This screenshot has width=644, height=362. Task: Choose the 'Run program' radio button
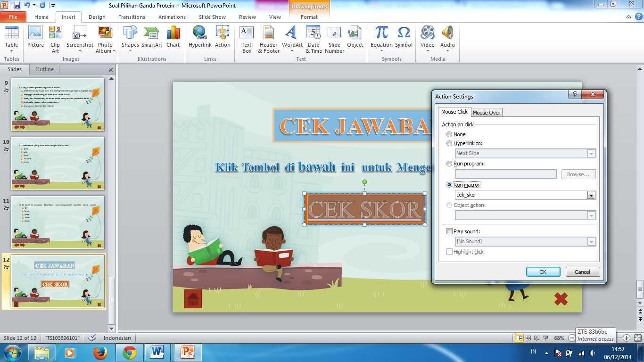click(449, 164)
